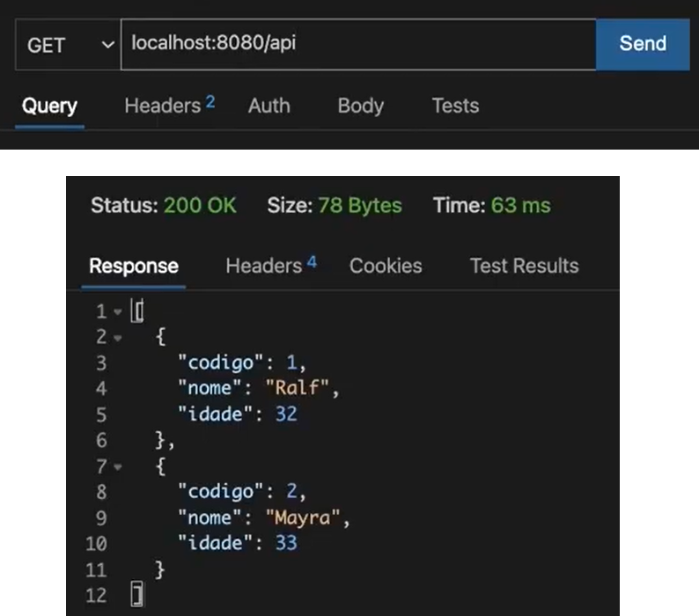
Task: Open the Test Results tab
Action: click(524, 267)
